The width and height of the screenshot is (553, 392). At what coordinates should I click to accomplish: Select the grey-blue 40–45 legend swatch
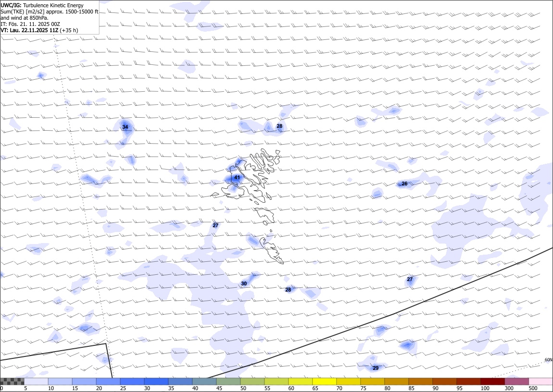[x=204, y=381]
